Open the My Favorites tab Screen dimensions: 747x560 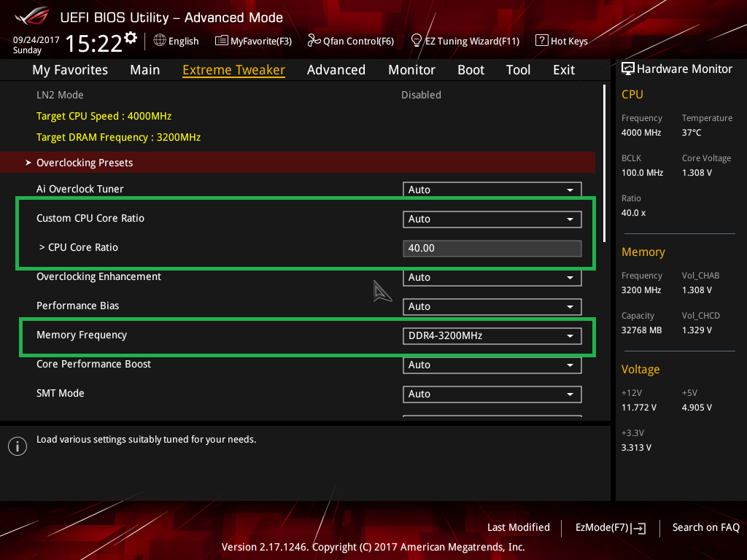[x=70, y=70]
